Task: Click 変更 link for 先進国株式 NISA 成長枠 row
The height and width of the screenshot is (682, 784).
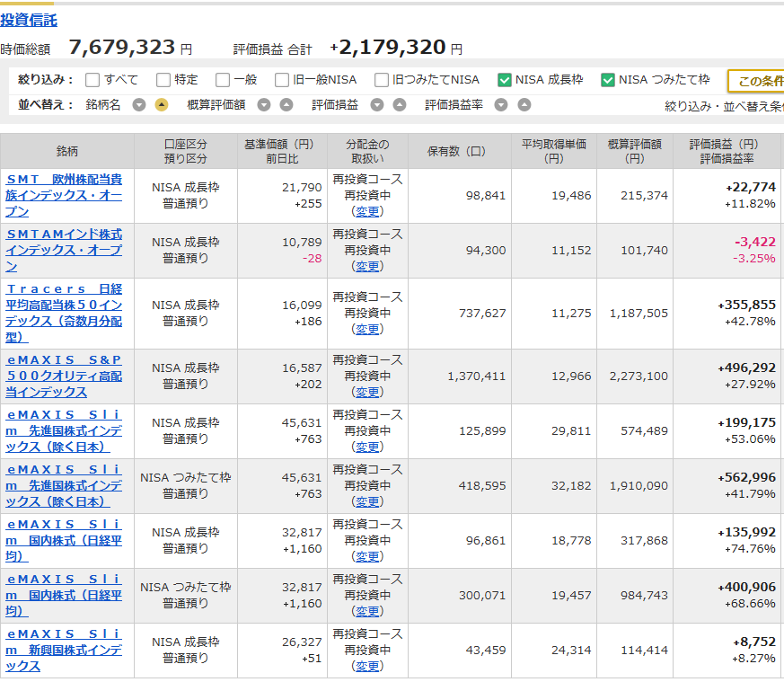Action: [367, 447]
